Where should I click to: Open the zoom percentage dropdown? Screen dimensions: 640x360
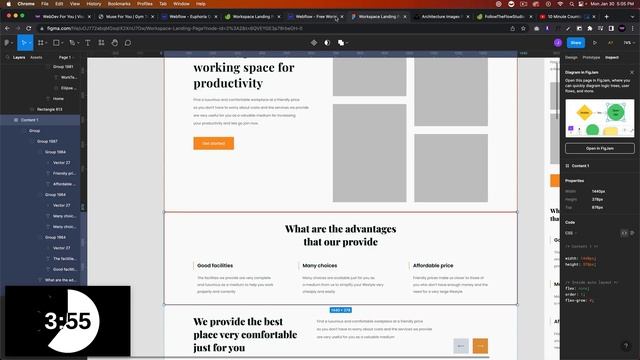[628, 43]
